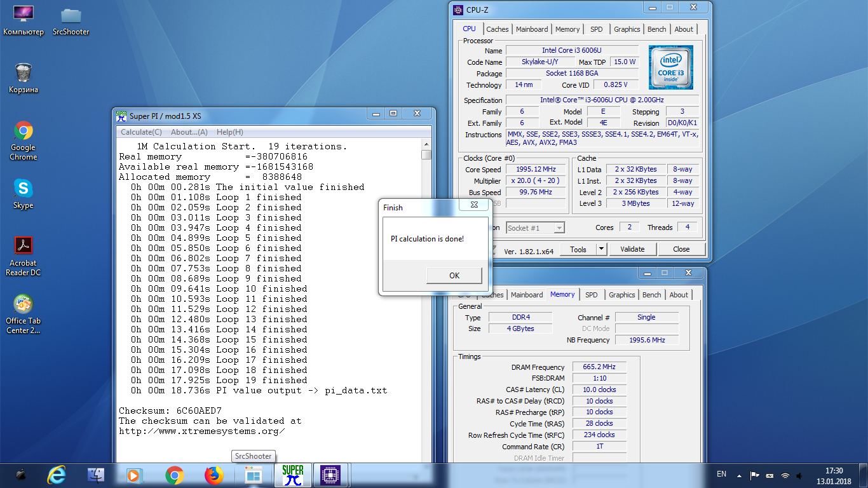Viewport: 868px width, 488px height.
Task: Click the Multiplier value x 20.0 ( 4 - 20 )
Action: [536, 181]
